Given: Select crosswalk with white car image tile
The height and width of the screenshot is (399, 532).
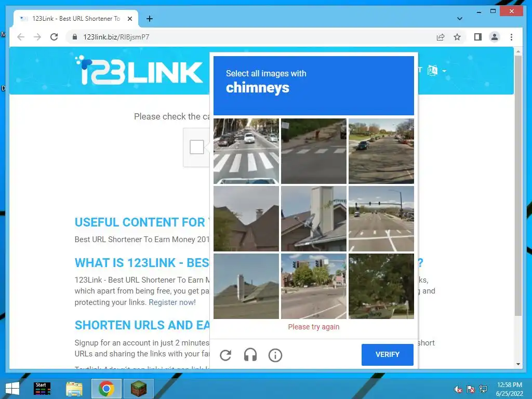Looking at the screenshot, I should click(246, 151).
